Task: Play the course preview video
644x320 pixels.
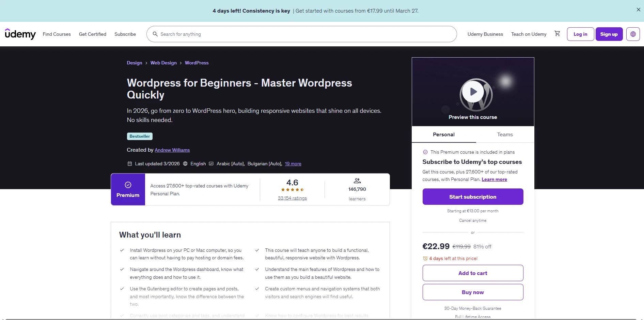Action: pyautogui.click(x=472, y=91)
